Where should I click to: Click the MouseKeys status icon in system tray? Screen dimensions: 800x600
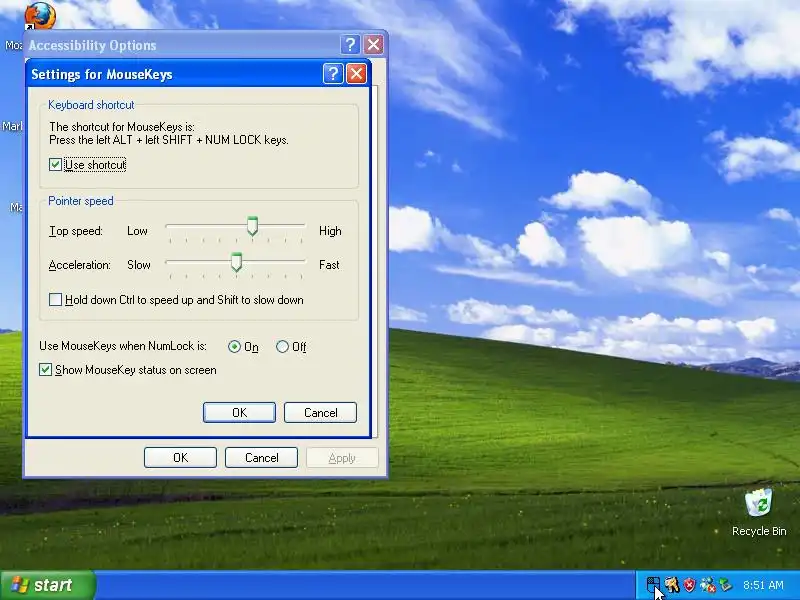pyautogui.click(x=653, y=585)
